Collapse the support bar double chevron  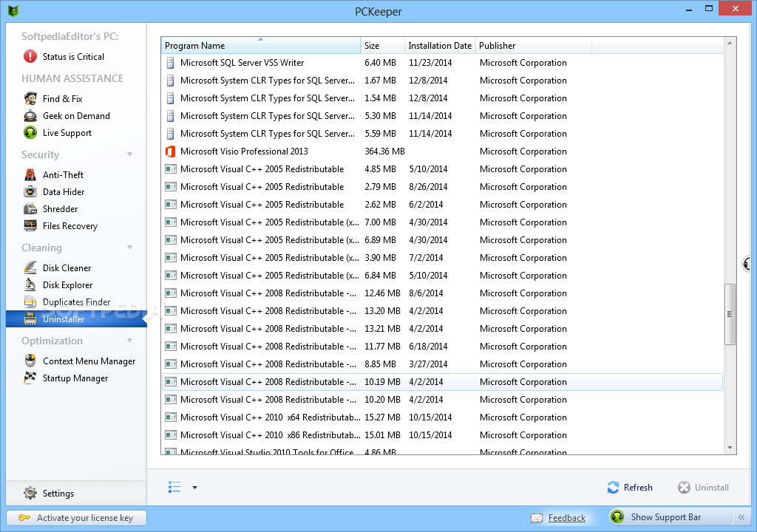tap(741, 517)
